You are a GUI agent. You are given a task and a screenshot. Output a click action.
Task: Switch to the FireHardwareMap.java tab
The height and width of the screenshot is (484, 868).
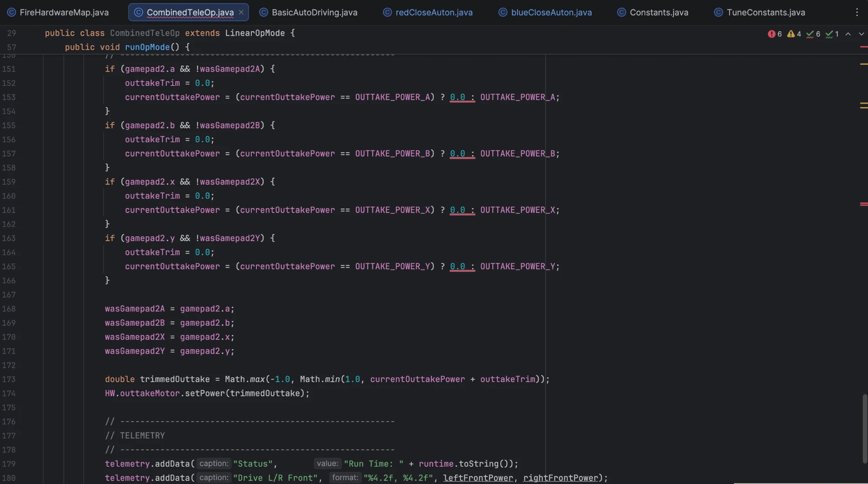pyautogui.click(x=58, y=12)
